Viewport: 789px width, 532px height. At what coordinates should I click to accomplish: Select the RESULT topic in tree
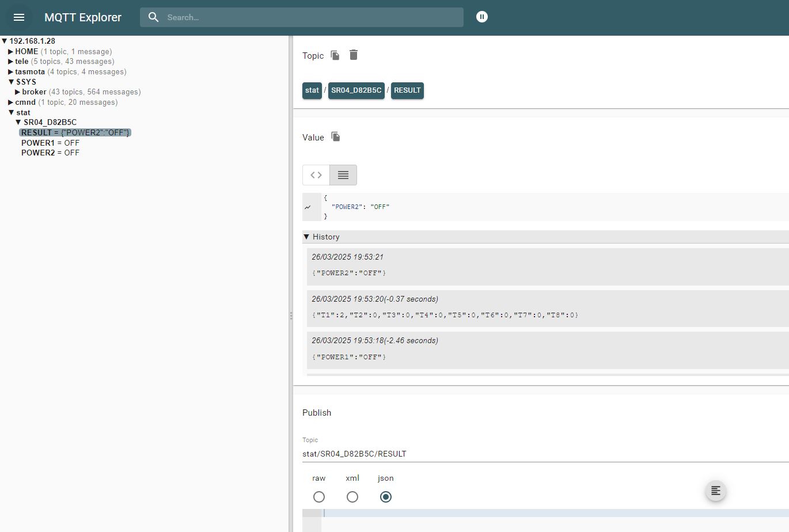75,132
